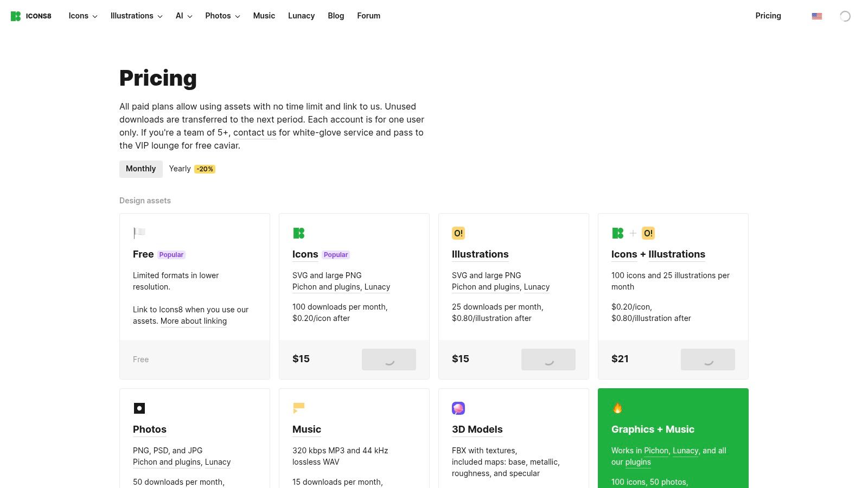The image size is (868, 488).
Task: Open the Music plan title link
Action: (307, 429)
